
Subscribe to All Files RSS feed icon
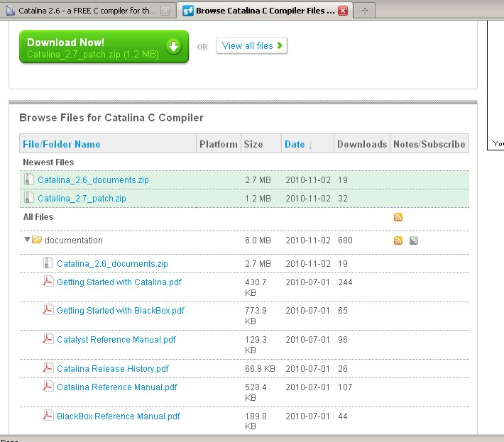coord(398,217)
